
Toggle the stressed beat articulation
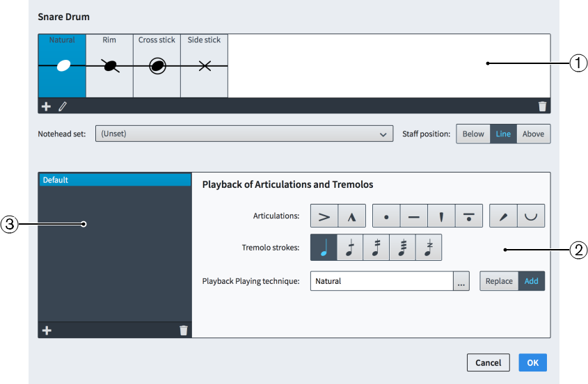pos(504,216)
